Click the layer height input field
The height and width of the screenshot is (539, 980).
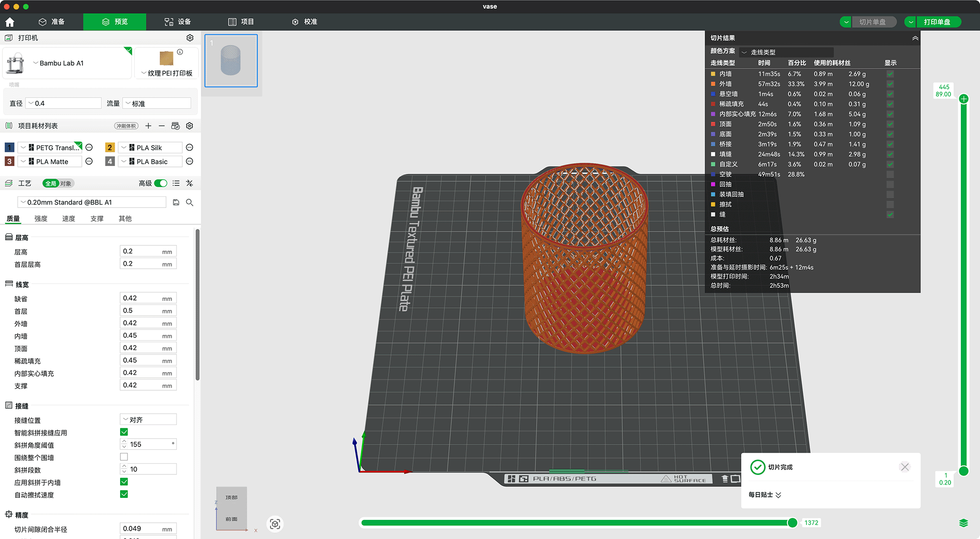coord(148,251)
